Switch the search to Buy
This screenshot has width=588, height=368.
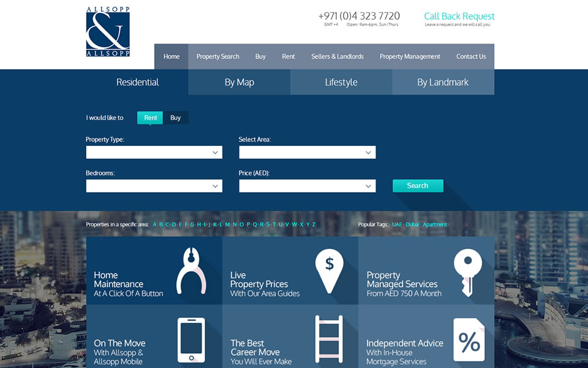pos(176,118)
